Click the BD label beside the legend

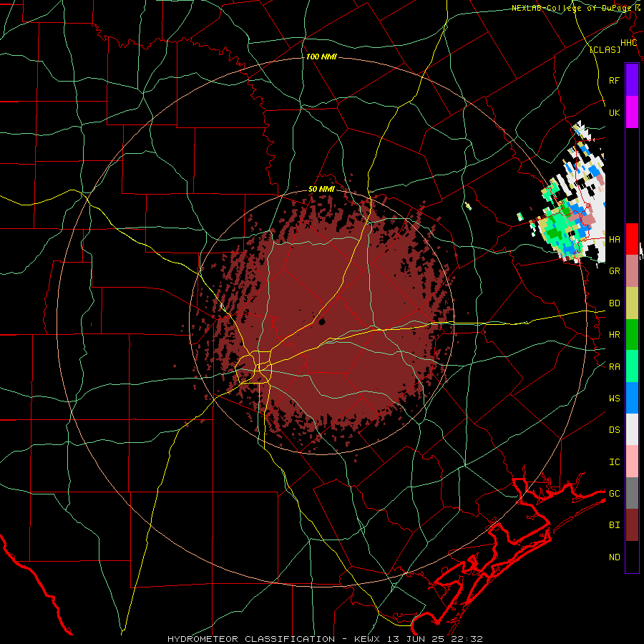pos(614,303)
